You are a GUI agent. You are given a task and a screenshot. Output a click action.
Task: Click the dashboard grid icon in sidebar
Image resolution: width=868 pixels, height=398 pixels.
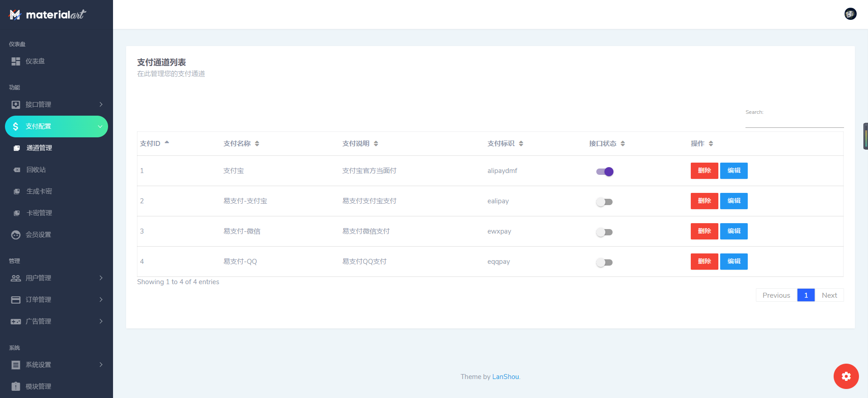16,61
